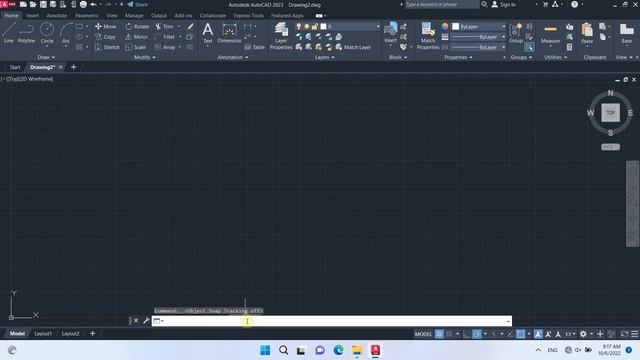Click the Undo arrow in quick access toolbar
This screenshot has height=360, width=640.
click(93, 4)
